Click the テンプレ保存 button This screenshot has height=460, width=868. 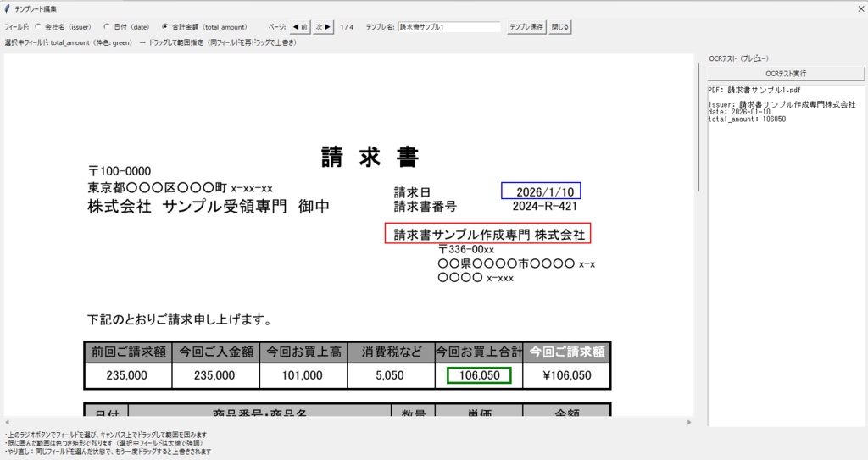pos(526,26)
